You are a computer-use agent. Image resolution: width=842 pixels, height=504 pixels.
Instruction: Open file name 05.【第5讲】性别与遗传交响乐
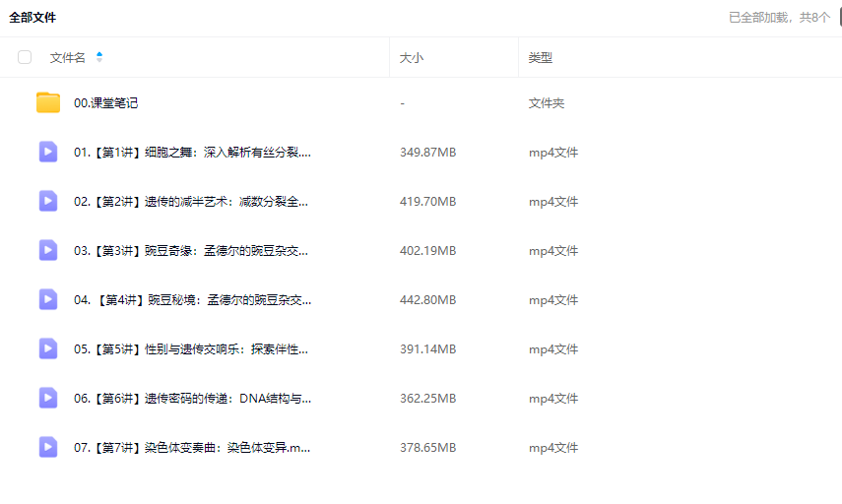tap(192, 349)
